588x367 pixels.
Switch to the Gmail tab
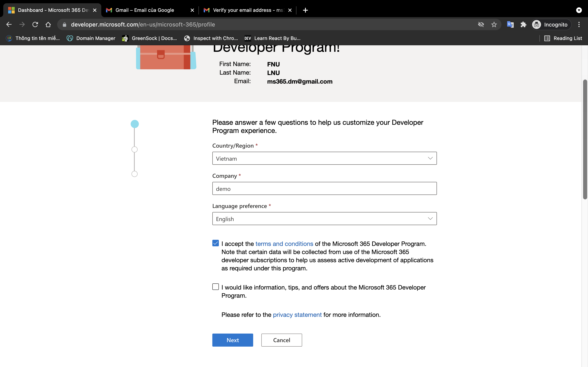[145, 10]
